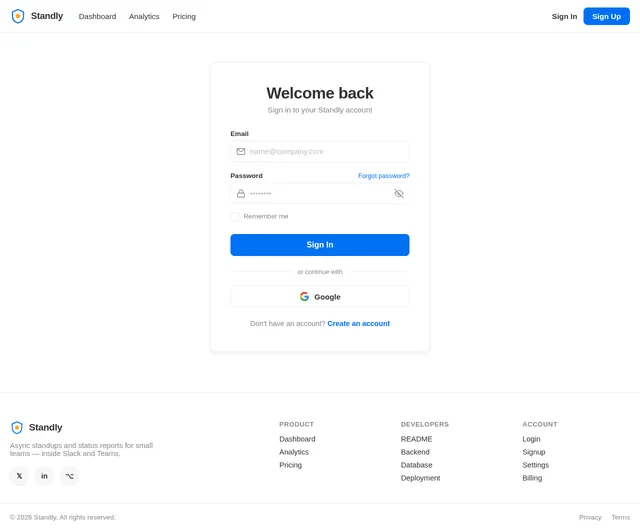Screen dimensions: 640x531
Task: Focus the Email input field
Action: point(320,151)
